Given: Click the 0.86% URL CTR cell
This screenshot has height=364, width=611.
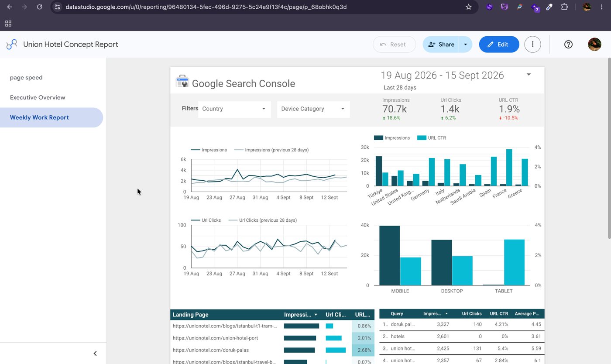Looking at the screenshot, I should [363, 326].
